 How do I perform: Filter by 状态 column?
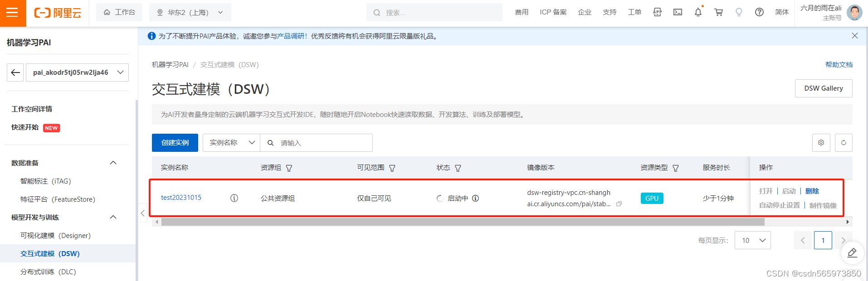click(458, 168)
